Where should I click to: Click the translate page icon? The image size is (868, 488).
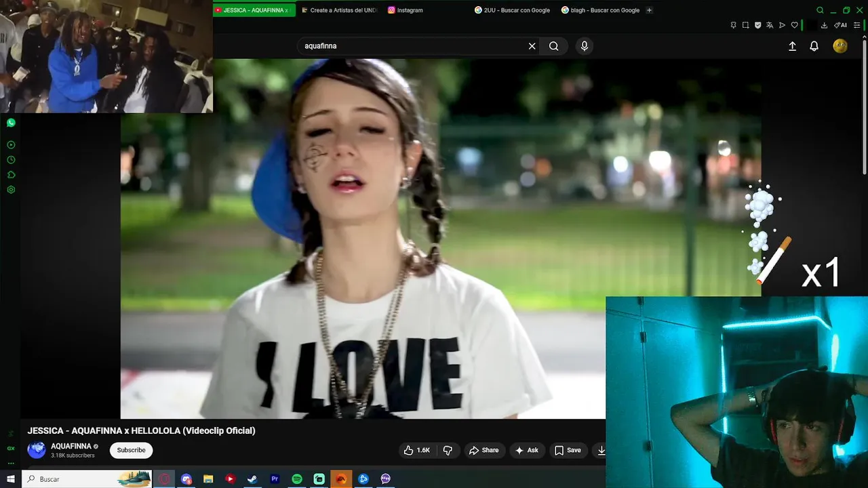(x=770, y=25)
